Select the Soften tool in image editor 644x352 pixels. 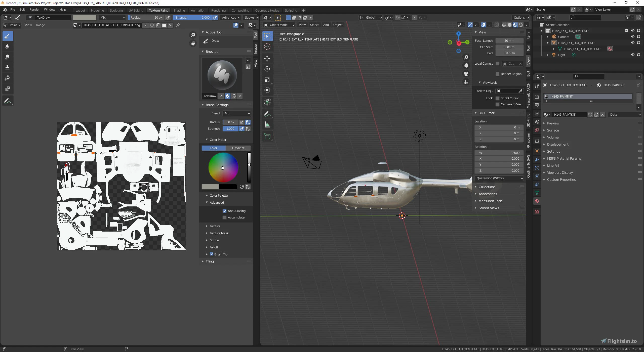tap(8, 47)
